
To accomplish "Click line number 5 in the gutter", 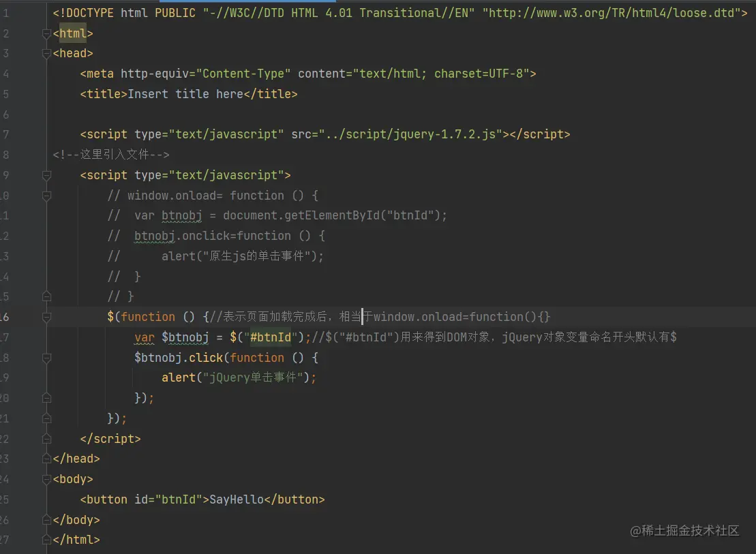I will point(5,94).
